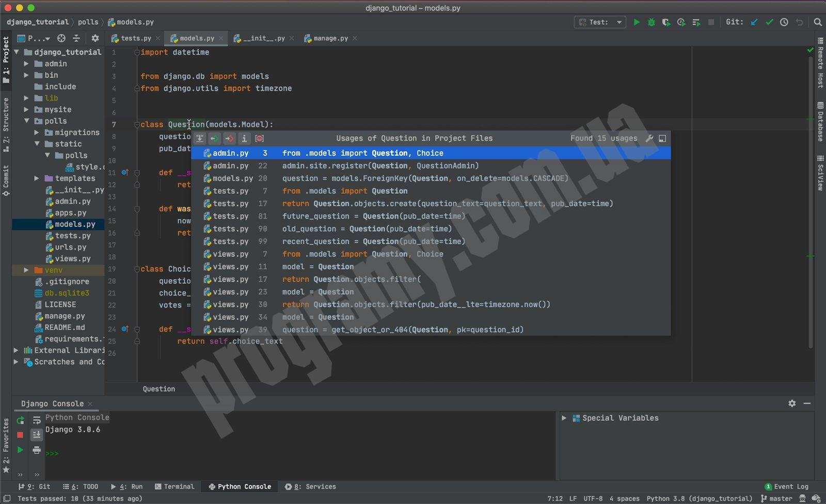Viewport: 826px width, 504px height.
Task: Expand External Libraries node
Action: 16,350
